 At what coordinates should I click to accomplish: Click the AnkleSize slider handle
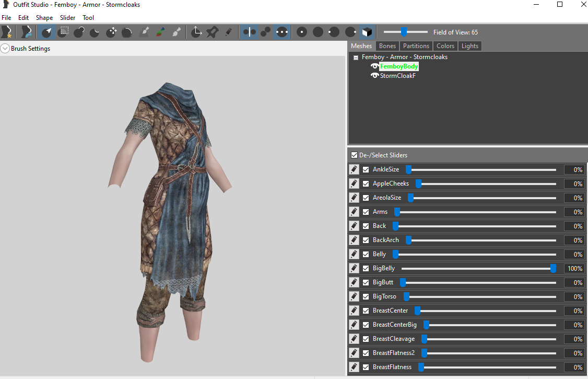click(x=409, y=169)
